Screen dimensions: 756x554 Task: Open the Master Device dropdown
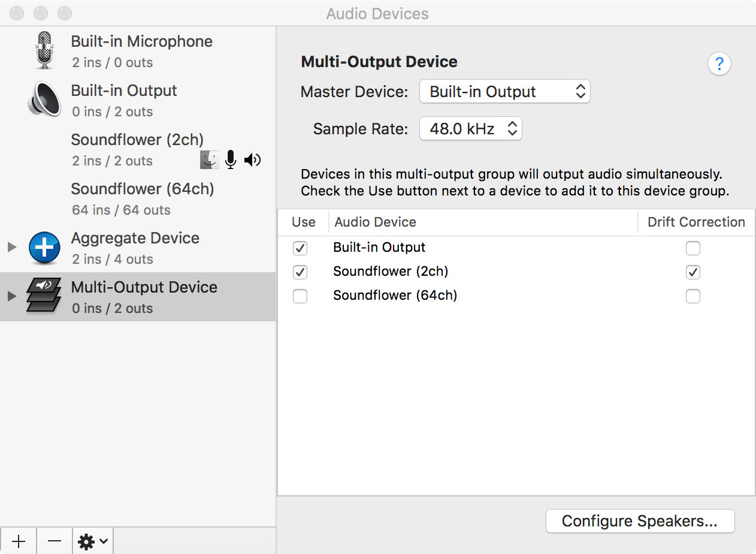point(505,91)
